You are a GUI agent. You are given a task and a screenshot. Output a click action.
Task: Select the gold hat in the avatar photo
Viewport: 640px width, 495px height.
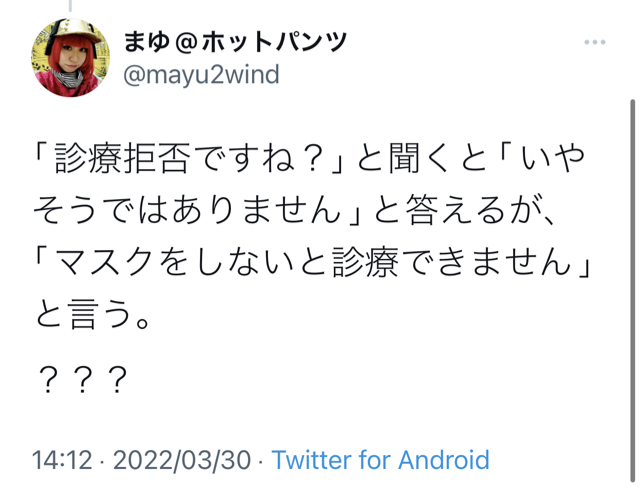[x=76, y=31]
